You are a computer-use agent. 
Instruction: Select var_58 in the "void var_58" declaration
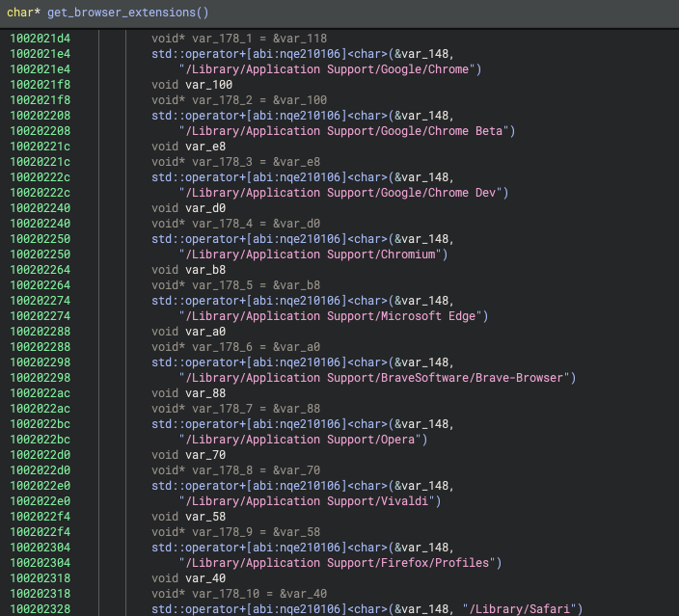point(205,517)
